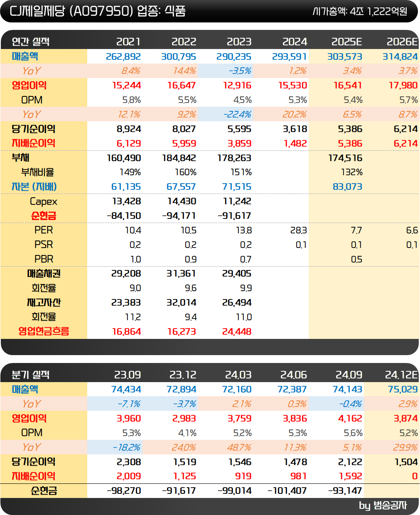Image resolution: width=420 pixels, height=515 pixels.
Task: Select the 2026E column header
Action: coord(402,42)
